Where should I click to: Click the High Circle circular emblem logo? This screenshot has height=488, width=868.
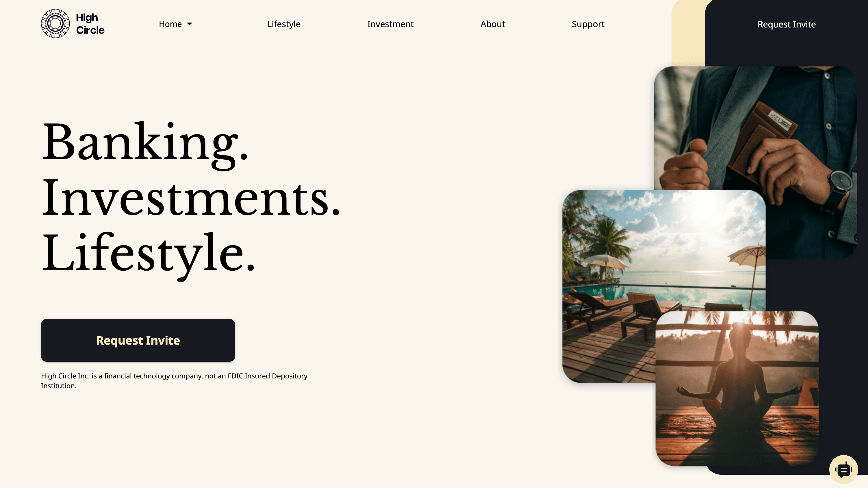pyautogui.click(x=55, y=24)
